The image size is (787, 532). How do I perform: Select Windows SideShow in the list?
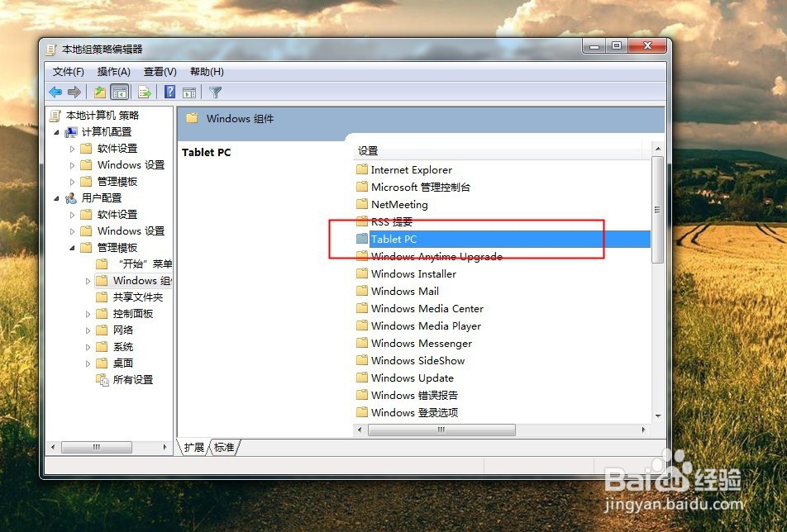pos(418,360)
